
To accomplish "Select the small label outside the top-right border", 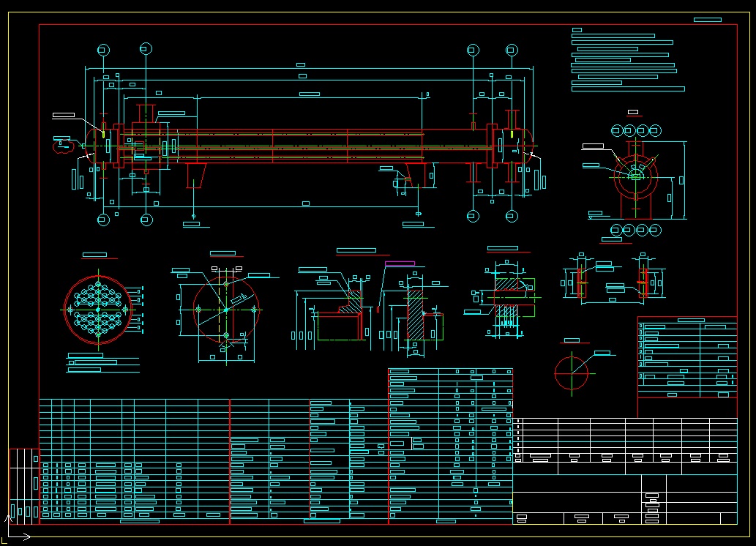I will (706, 20).
